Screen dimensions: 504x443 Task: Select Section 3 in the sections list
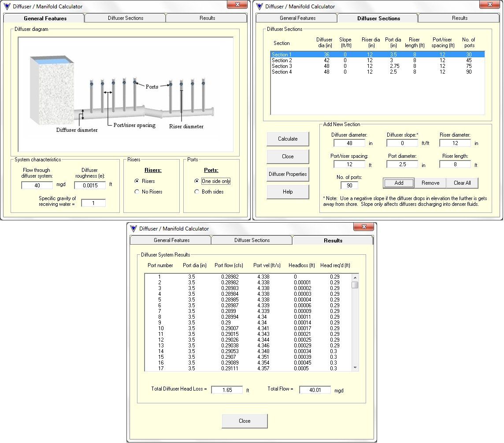[308, 66]
